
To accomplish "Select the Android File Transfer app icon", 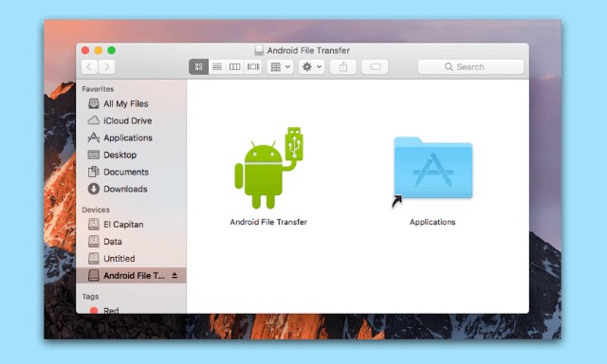I will pos(269,168).
